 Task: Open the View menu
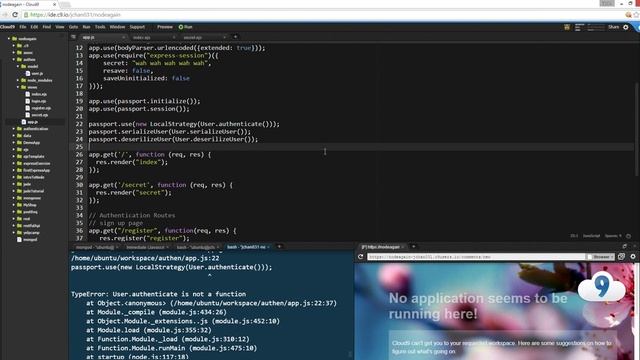point(60,27)
